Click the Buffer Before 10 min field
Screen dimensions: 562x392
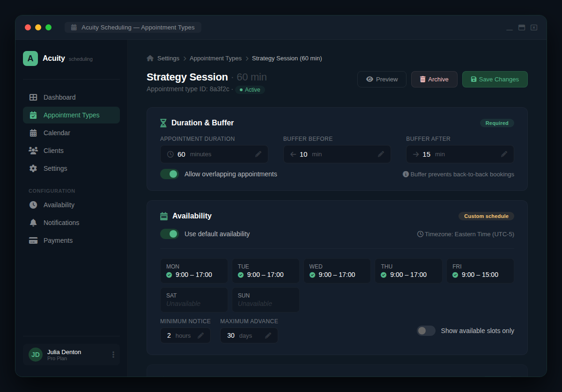coord(337,154)
